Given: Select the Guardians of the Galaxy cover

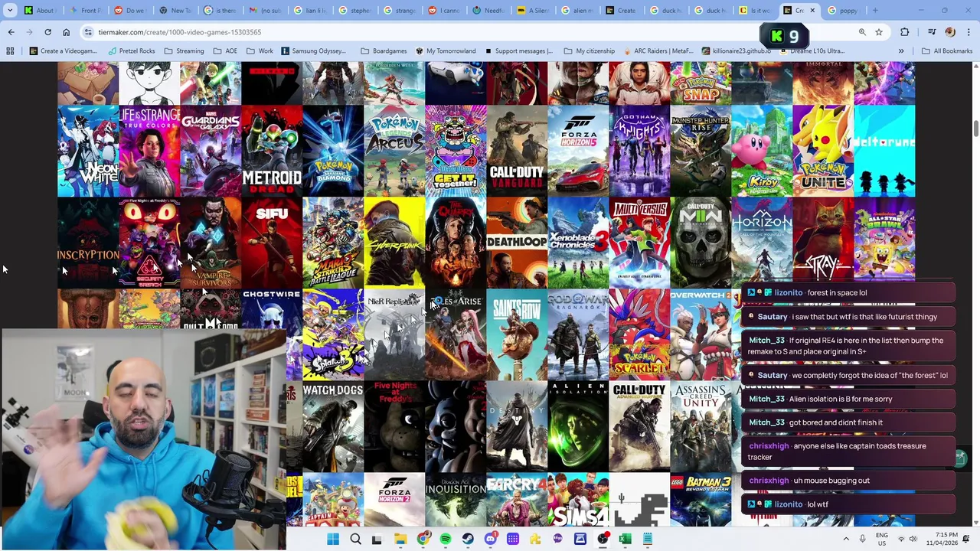Looking at the screenshot, I should pos(211,151).
